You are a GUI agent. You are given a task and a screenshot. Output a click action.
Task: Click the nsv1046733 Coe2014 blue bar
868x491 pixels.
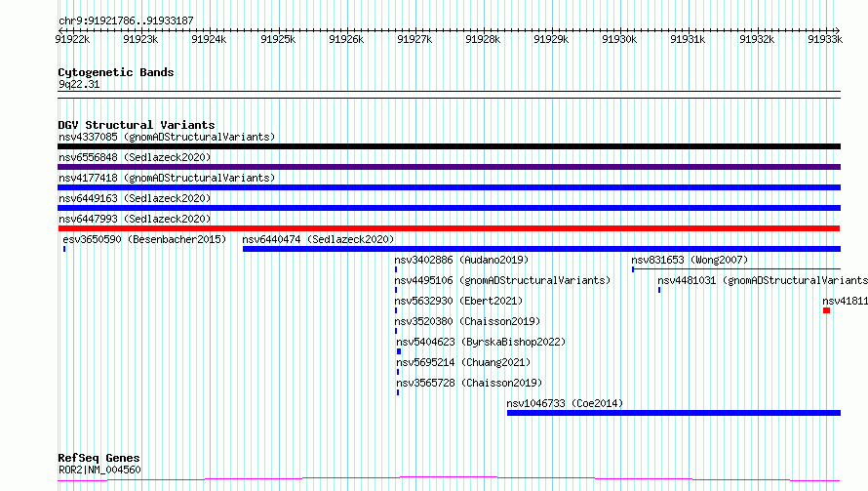pos(674,413)
